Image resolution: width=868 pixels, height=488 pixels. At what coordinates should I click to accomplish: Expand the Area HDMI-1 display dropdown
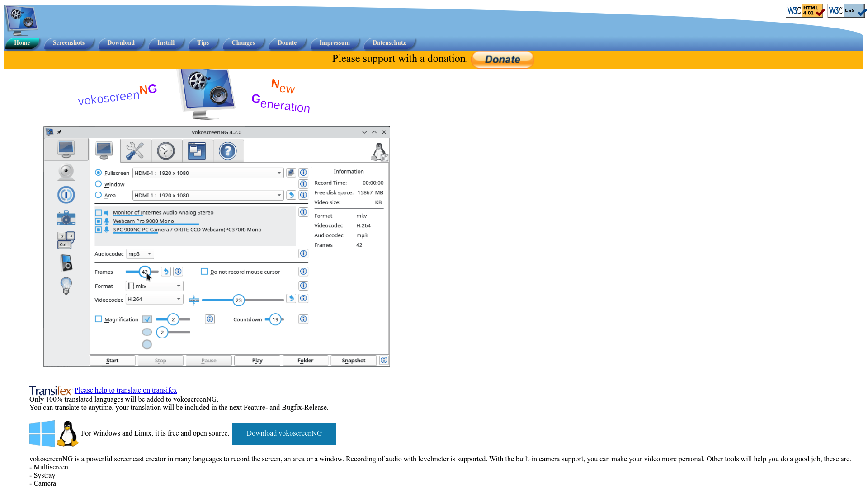[x=208, y=196]
